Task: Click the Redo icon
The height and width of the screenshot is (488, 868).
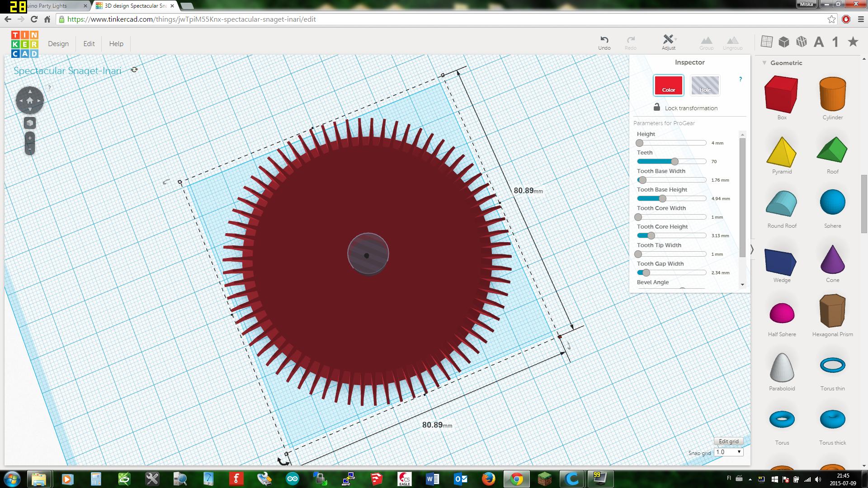Action: coord(631,42)
